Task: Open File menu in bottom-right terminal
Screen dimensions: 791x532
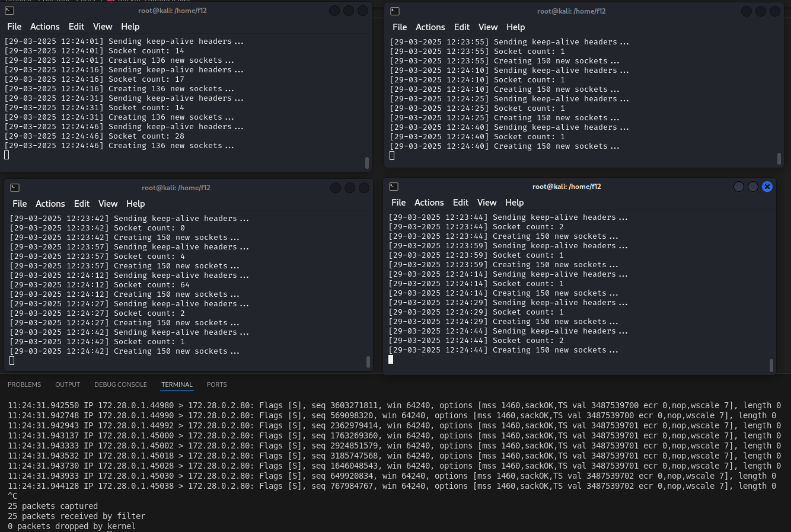Action: click(398, 203)
